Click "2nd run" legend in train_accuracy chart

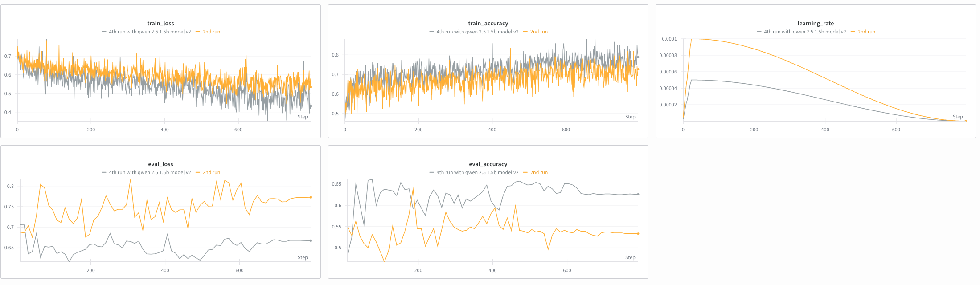point(539,32)
